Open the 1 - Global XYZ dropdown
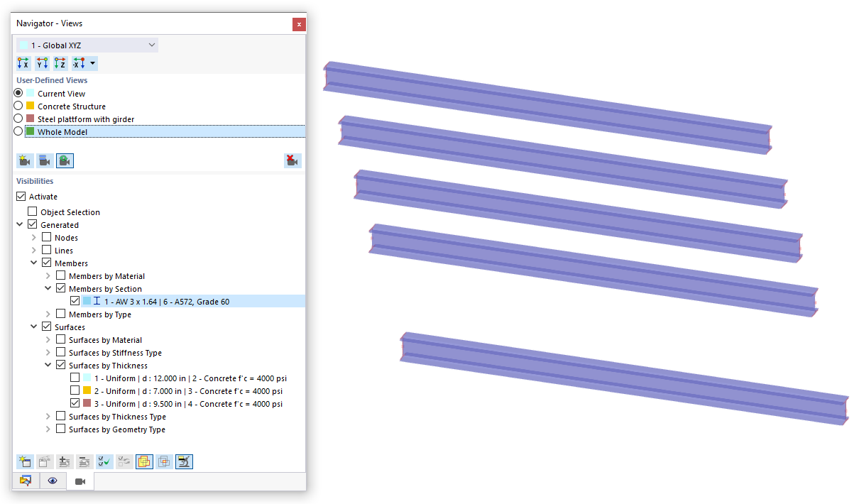This screenshot has width=859, height=504. [x=151, y=45]
